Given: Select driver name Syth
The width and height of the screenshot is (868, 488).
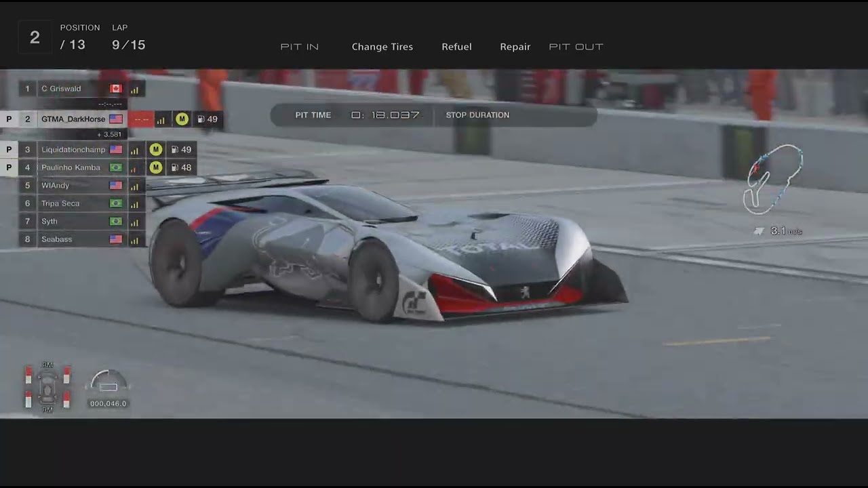Looking at the screenshot, I should point(50,222).
